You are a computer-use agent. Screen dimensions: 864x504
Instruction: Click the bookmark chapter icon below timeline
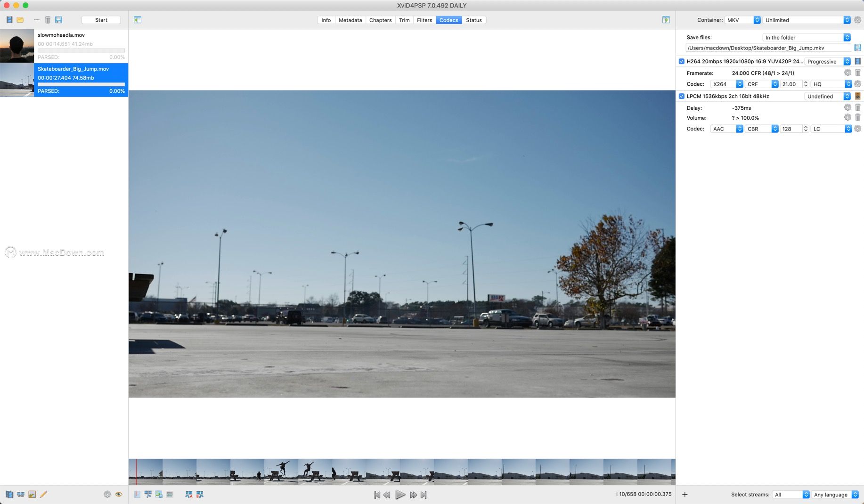point(137,495)
